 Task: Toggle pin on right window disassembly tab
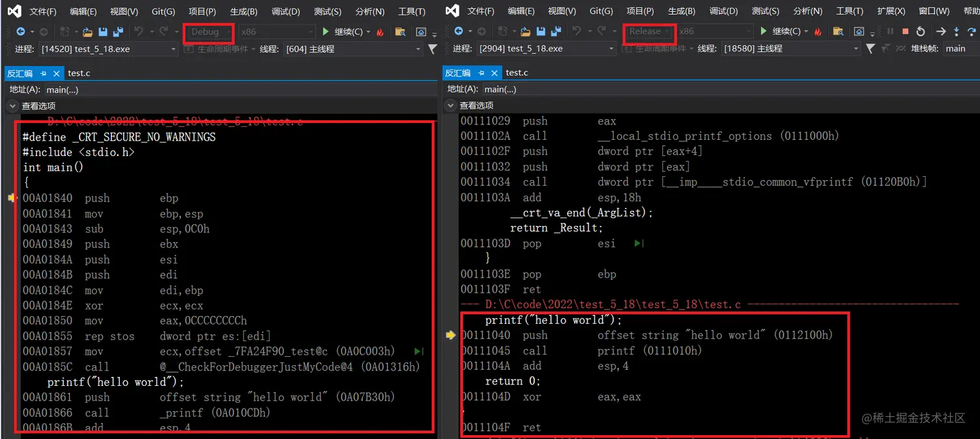coord(482,73)
